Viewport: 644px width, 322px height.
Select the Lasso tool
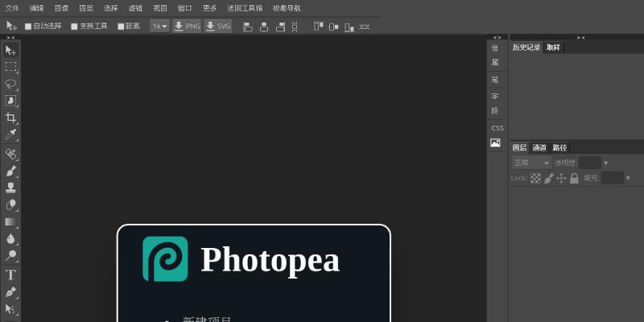pyautogui.click(x=10, y=84)
